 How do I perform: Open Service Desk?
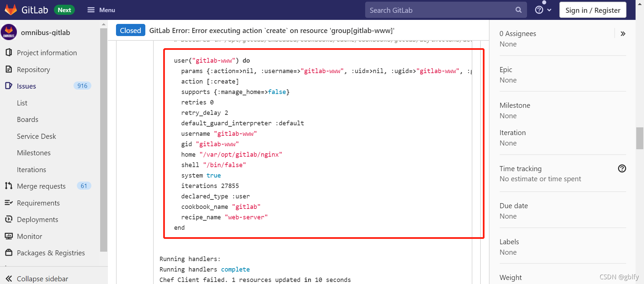tap(36, 136)
